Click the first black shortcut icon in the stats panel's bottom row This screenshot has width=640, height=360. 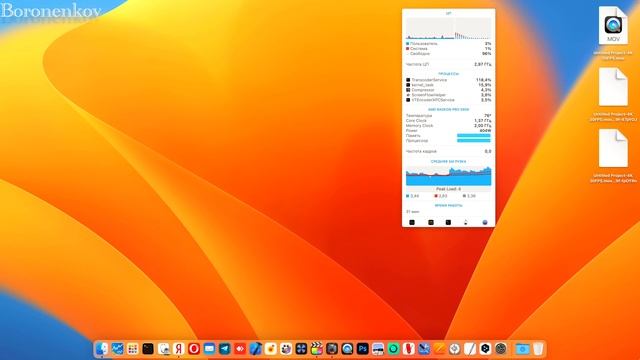click(412, 222)
